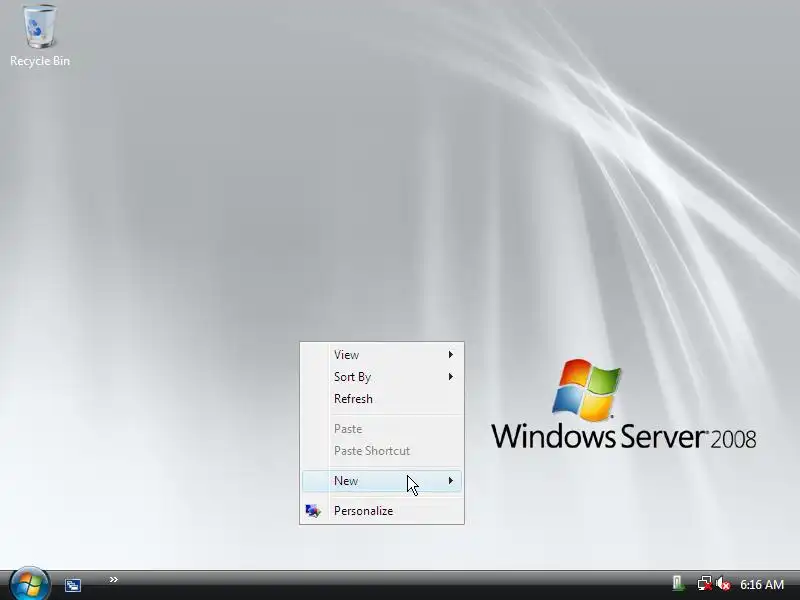Open the View submenu in context menu
The height and width of the screenshot is (600, 800).
point(382,355)
